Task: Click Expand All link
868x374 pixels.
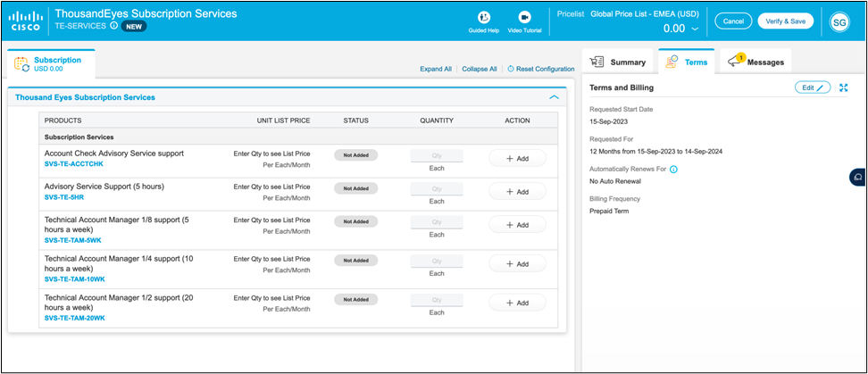Action: 436,69
